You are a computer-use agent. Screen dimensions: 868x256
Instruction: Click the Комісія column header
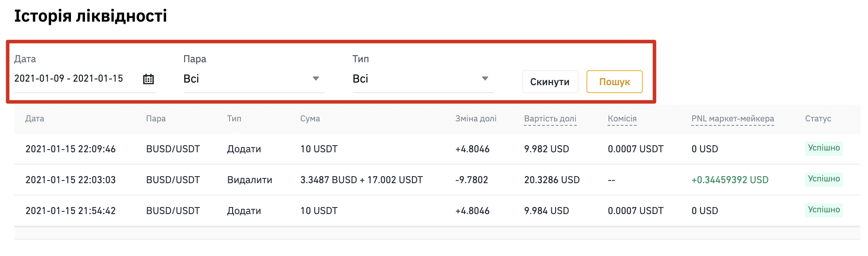point(622,119)
